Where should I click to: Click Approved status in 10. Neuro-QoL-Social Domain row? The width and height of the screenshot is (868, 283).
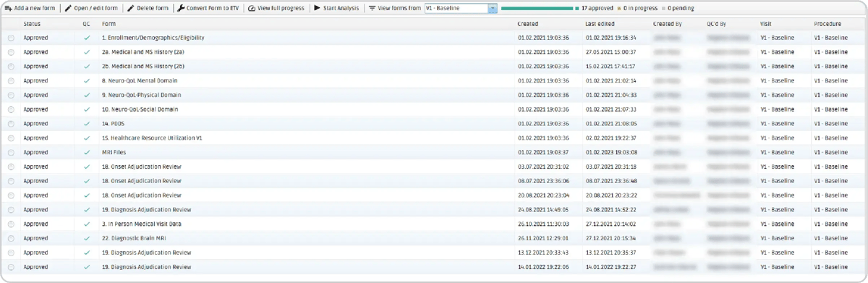[35, 109]
